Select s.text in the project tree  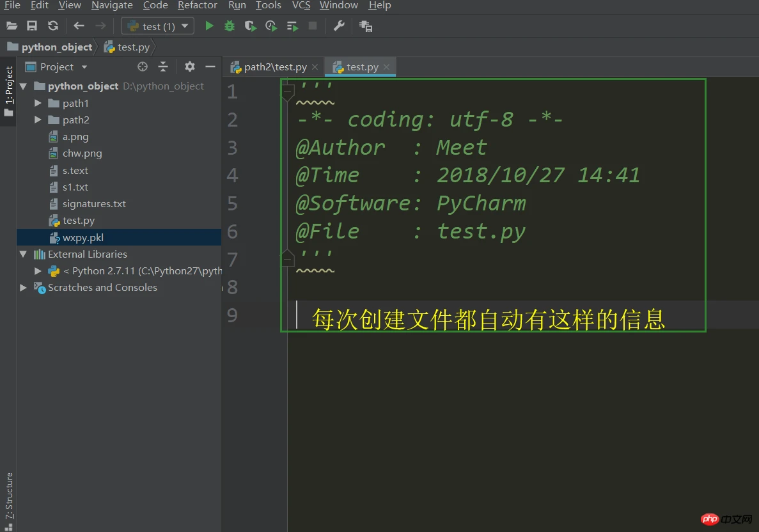pyautogui.click(x=118, y=170)
